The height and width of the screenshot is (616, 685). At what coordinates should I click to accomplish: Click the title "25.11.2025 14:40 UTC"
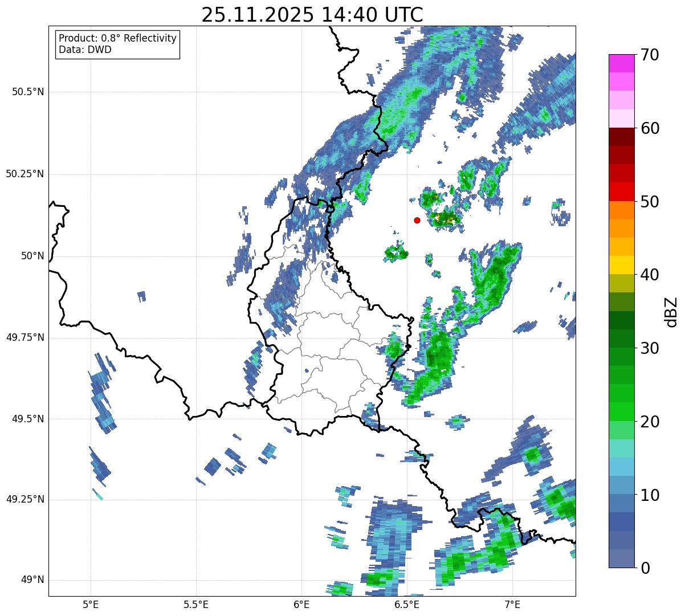coord(312,14)
